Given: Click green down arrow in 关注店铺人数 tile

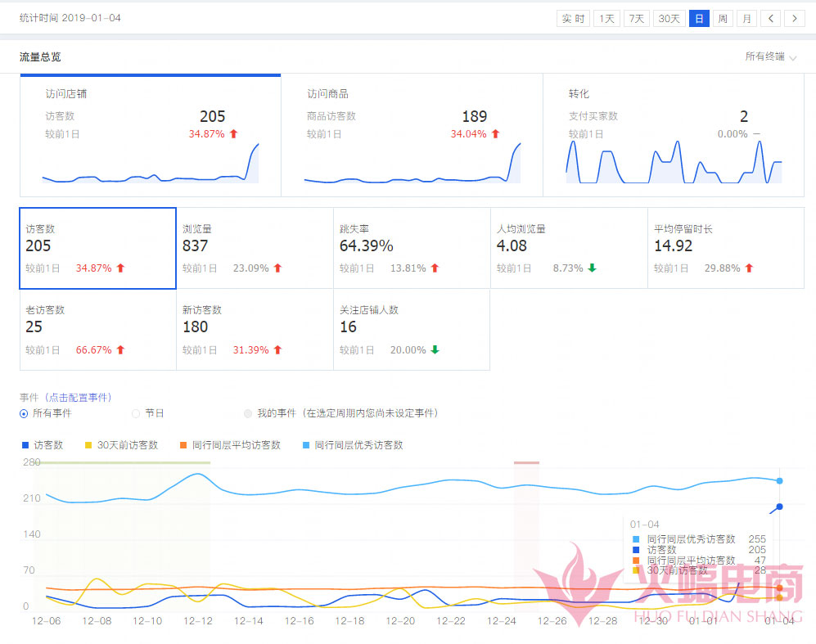Looking at the screenshot, I should [x=435, y=350].
